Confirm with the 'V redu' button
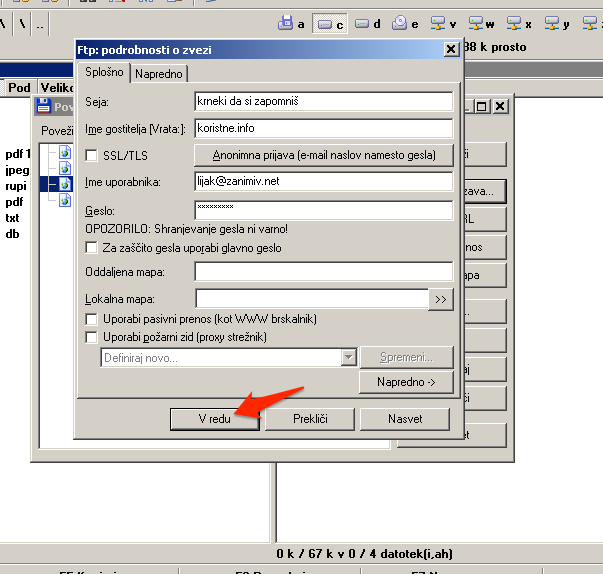 click(x=214, y=419)
